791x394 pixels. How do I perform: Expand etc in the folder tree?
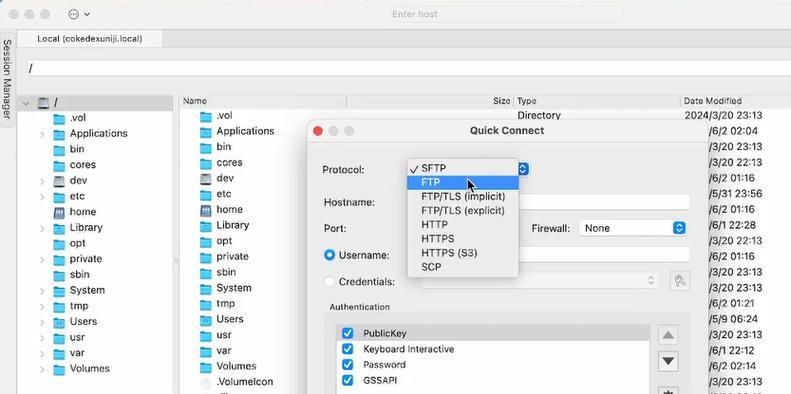pyautogui.click(x=42, y=197)
